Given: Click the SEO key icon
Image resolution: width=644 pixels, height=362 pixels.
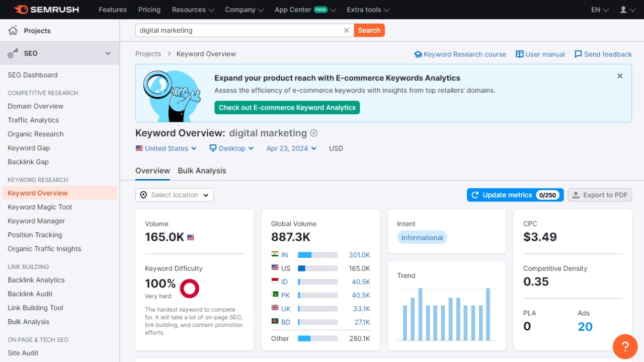Looking at the screenshot, I should [x=13, y=53].
